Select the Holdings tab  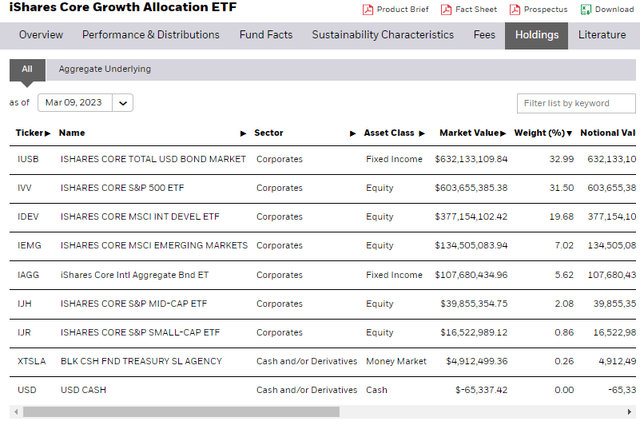(536, 36)
